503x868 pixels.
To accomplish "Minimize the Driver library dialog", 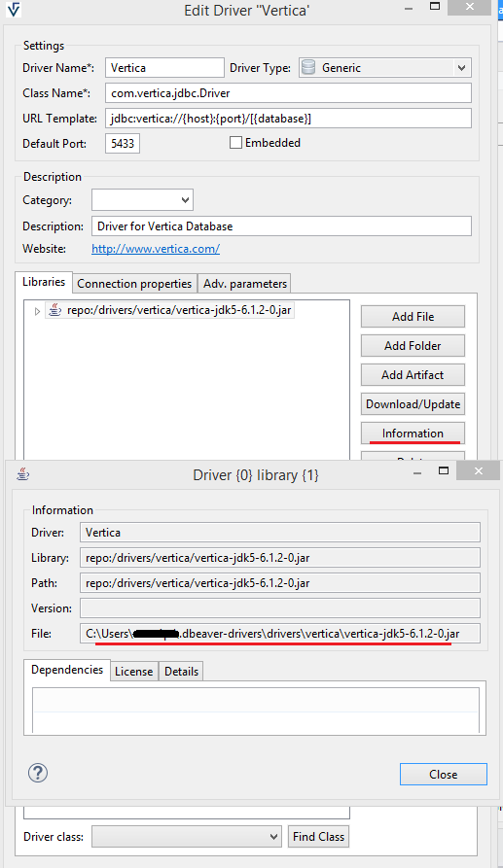I will [x=417, y=472].
